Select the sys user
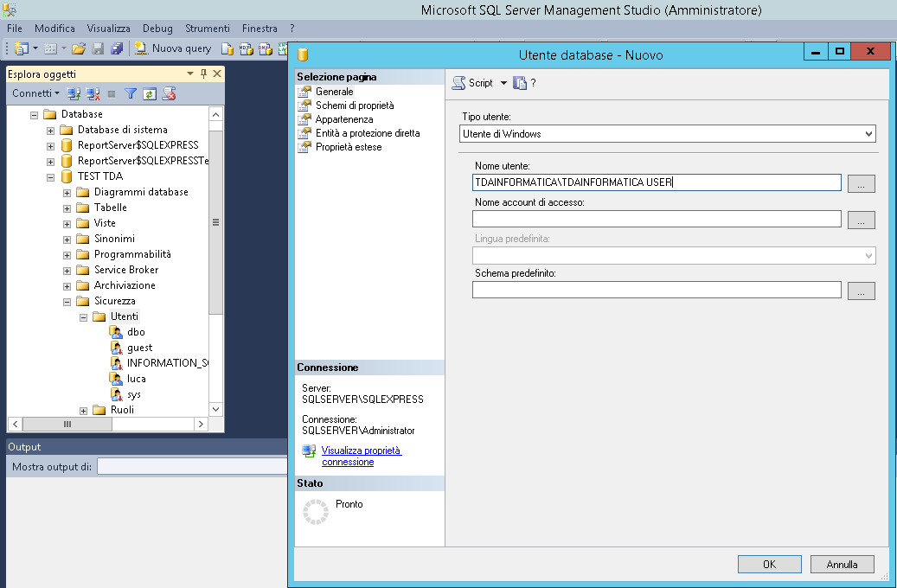Screen dimensions: 897x588 [x=134, y=394]
